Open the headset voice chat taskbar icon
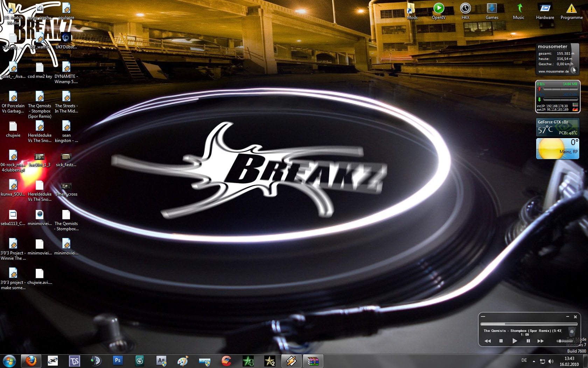This screenshot has height=368, width=588. pos(96,361)
